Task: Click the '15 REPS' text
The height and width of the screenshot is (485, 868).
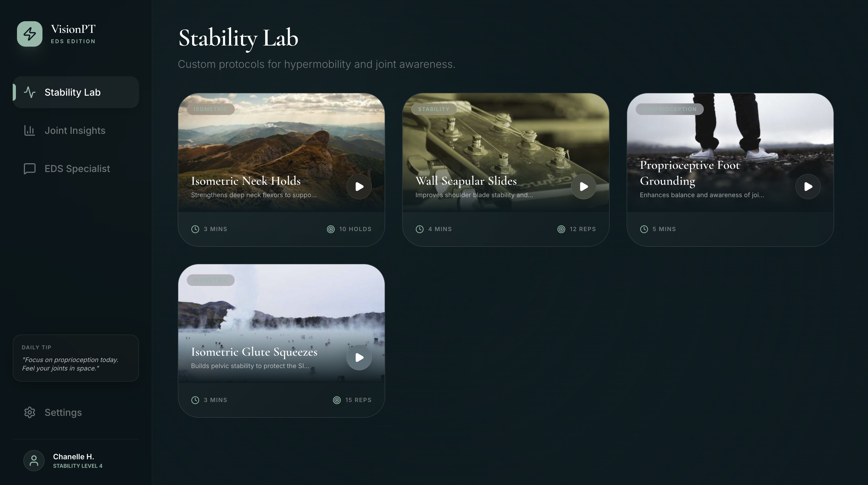Action: tap(358, 400)
